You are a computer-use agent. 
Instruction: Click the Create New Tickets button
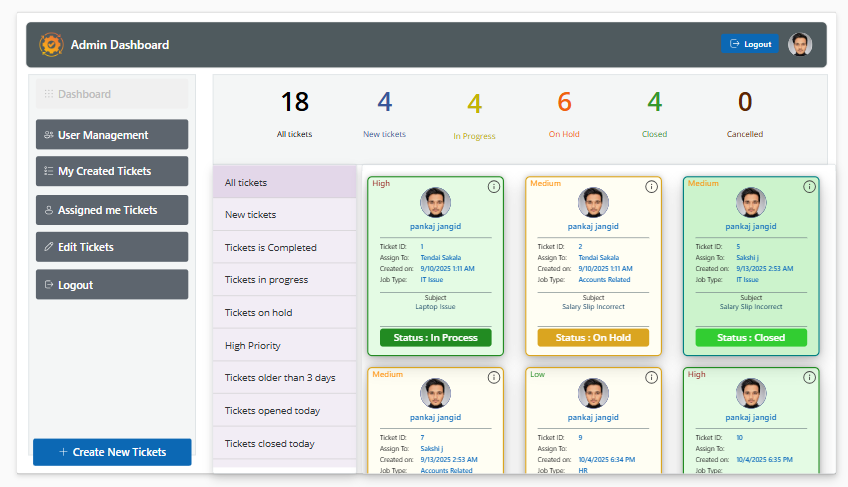tap(112, 452)
